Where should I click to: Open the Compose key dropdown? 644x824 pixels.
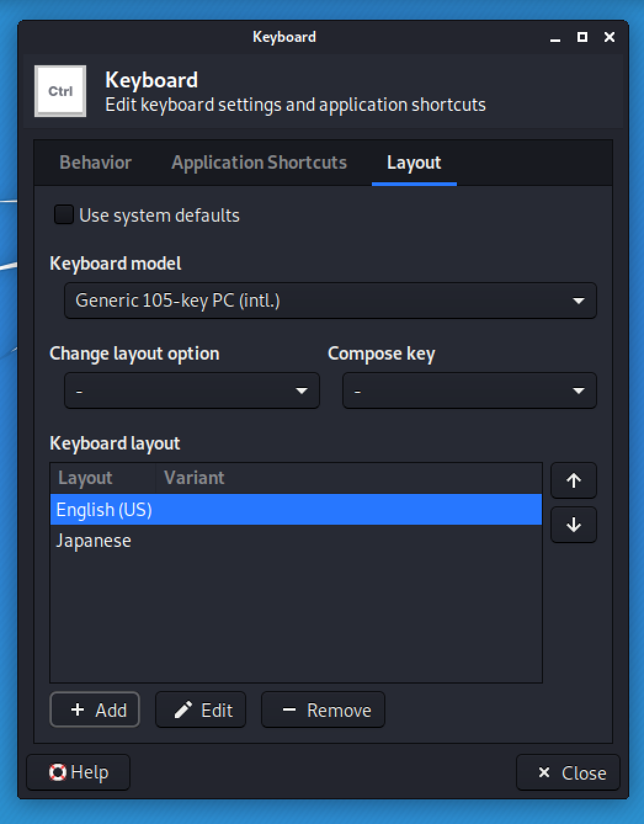pyautogui.click(x=469, y=390)
